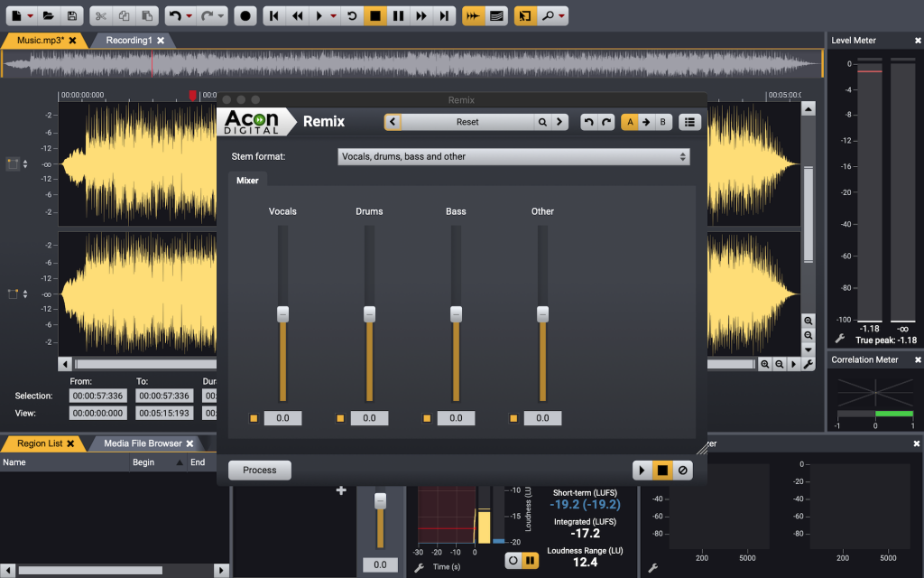Click the Bass volume slider handle

point(456,313)
